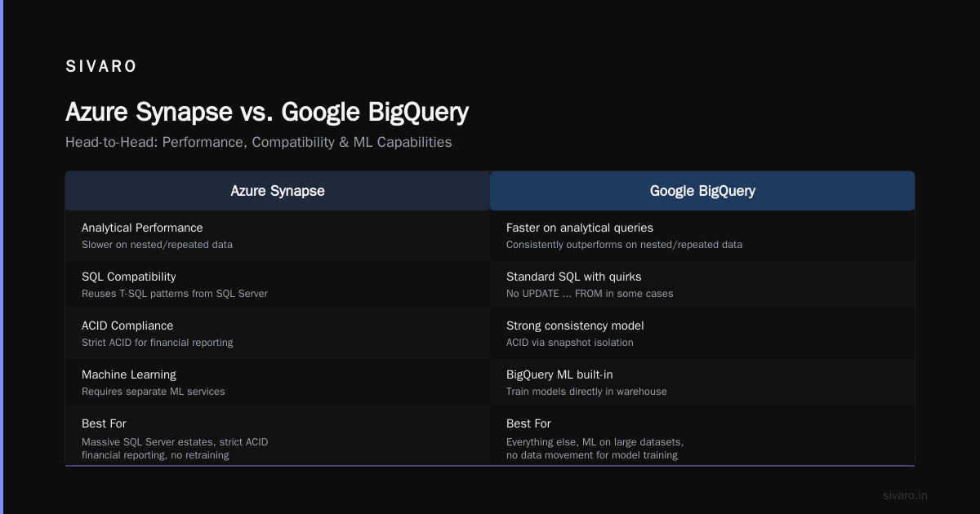Click BigQuery ML built-in text
Image resolution: width=980 pixels, height=514 pixels.
559,374
